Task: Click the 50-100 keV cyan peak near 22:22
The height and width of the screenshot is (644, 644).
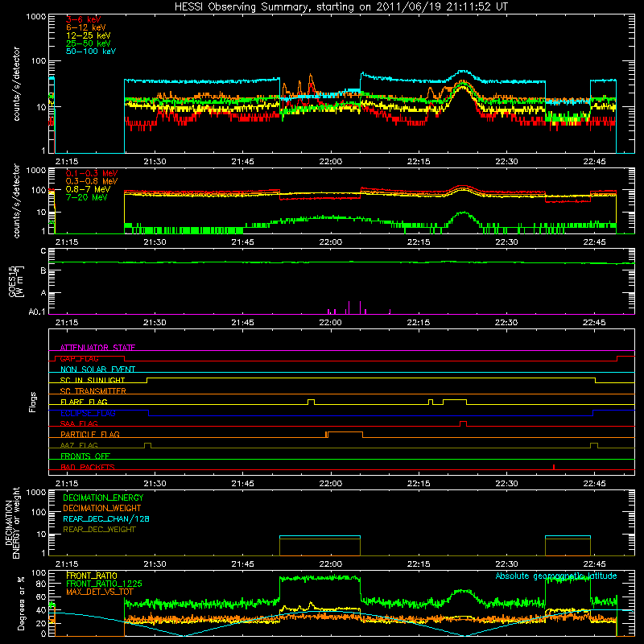Action: point(463,72)
